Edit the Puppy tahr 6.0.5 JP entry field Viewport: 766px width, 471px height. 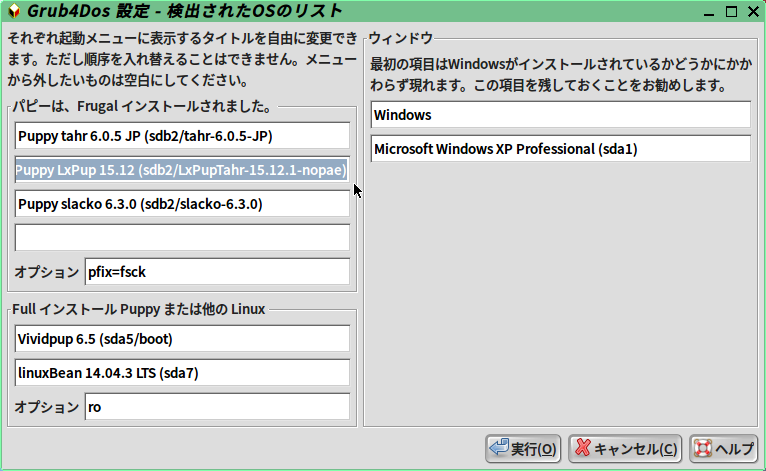tap(182, 136)
